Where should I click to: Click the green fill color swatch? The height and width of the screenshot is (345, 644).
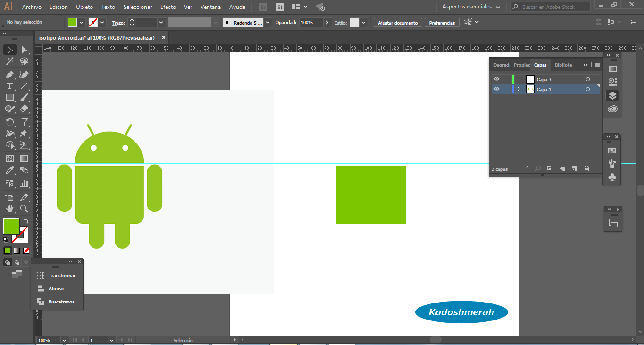(x=11, y=226)
